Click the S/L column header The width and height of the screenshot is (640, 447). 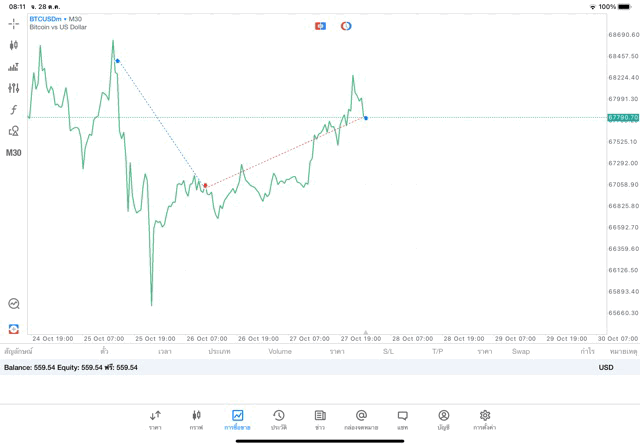pos(388,352)
